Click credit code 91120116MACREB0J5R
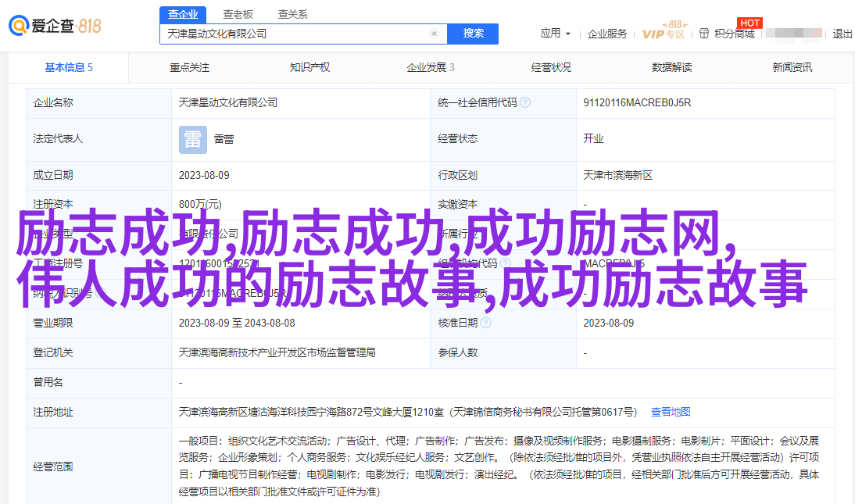The width and height of the screenshot is (855, 504). (x=637, y=102)
